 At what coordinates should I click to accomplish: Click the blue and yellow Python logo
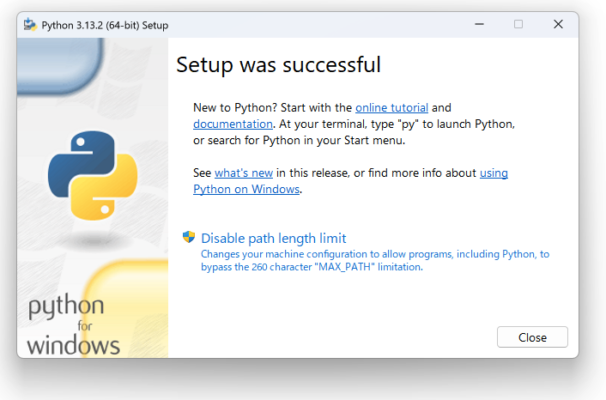click(x=93, y=175)
